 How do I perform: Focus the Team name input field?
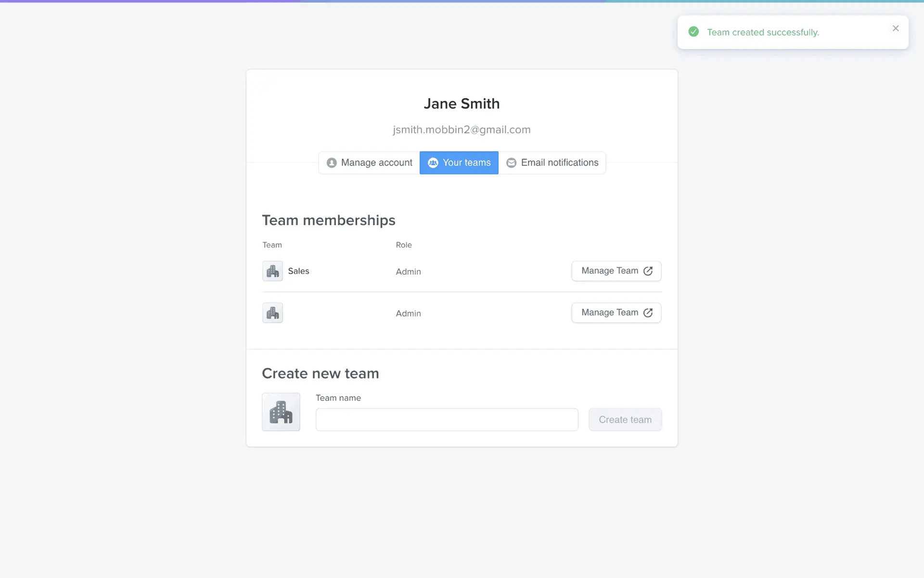(447, 420)
